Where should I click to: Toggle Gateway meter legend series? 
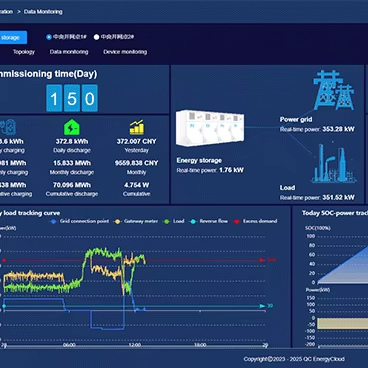[x=136, y=221]
